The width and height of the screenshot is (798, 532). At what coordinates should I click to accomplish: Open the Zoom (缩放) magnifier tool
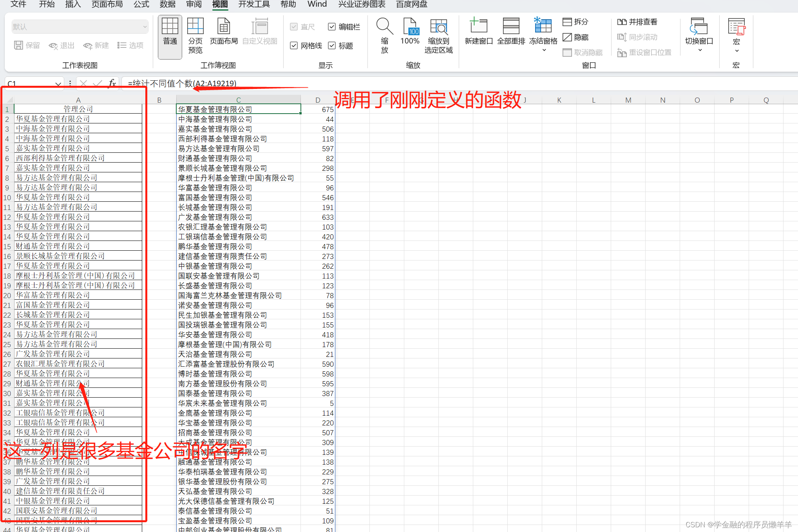click(x=385, y=36)
